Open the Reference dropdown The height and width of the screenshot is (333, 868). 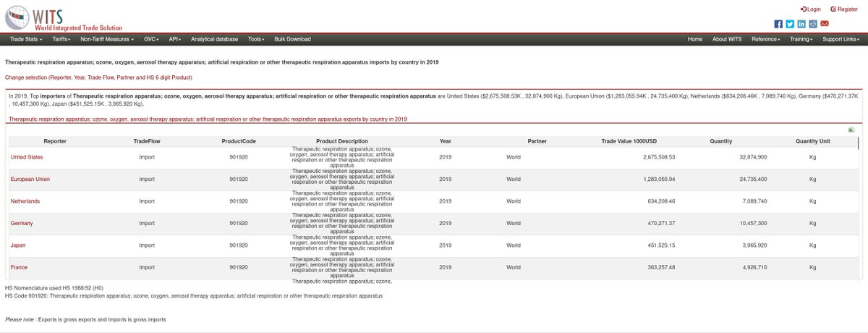click(766, 39)
